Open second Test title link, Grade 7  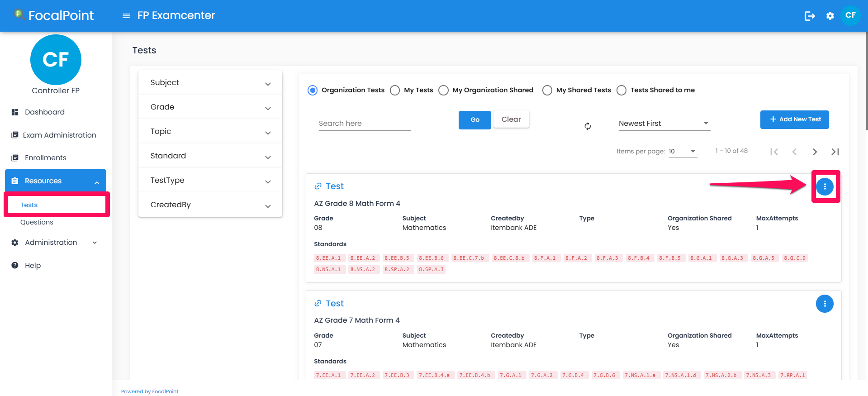(335, 304)
